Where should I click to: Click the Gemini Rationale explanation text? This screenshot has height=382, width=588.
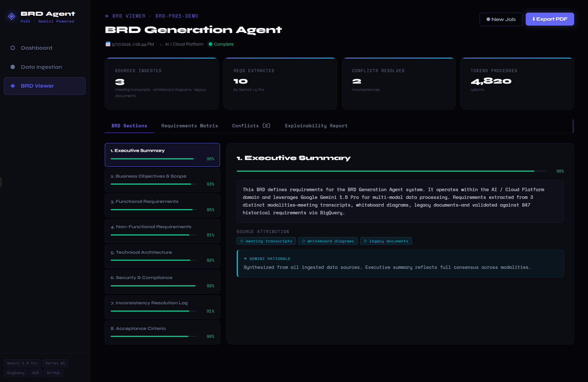click(387, 267)
